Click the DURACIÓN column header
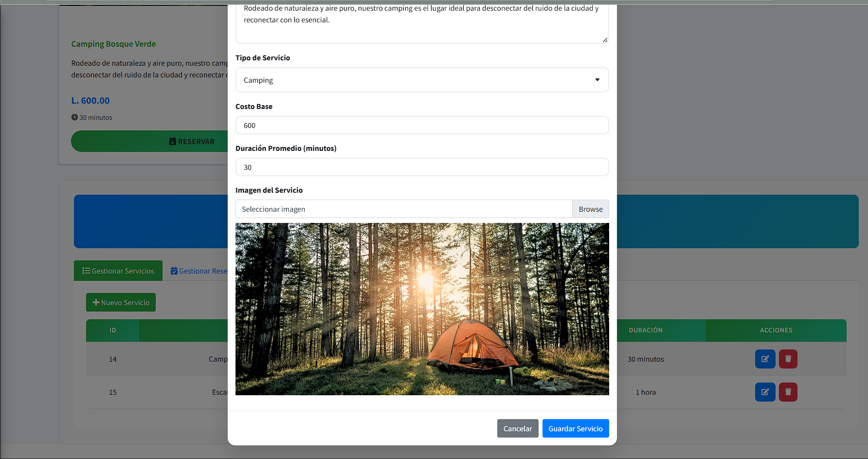 (645, 330)
